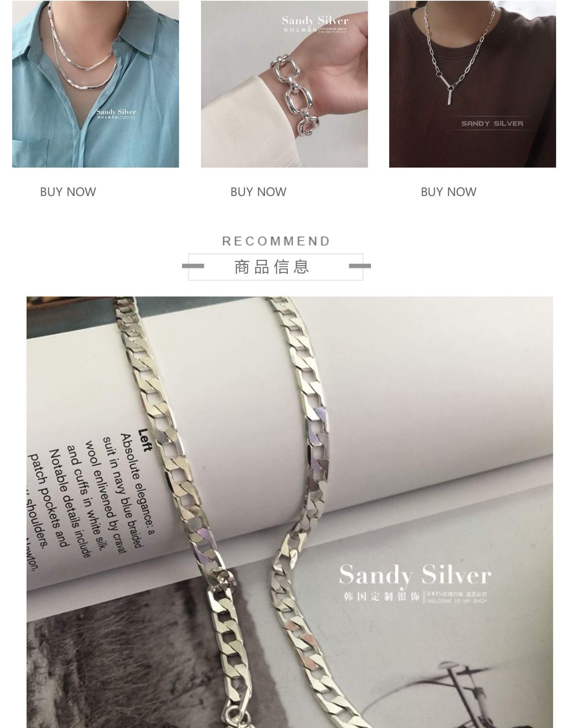Click BUY NOW under the chunky bracelet
The width and height of the screenshot is (569, 728).
tap(258, 192)
